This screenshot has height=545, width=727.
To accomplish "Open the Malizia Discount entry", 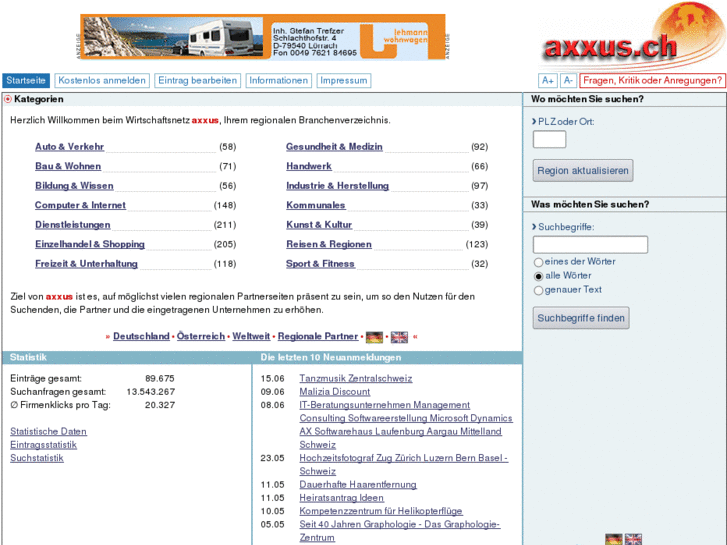I will [x=335, y=392].
